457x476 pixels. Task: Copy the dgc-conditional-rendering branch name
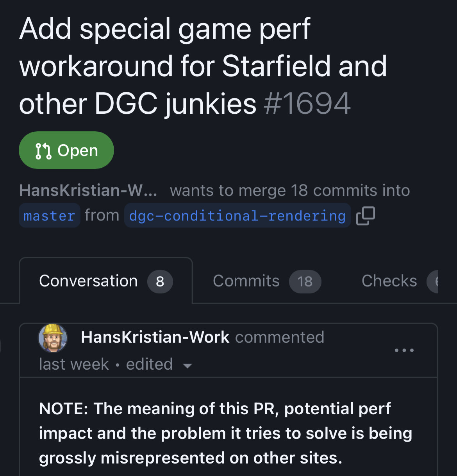point(366,216)
